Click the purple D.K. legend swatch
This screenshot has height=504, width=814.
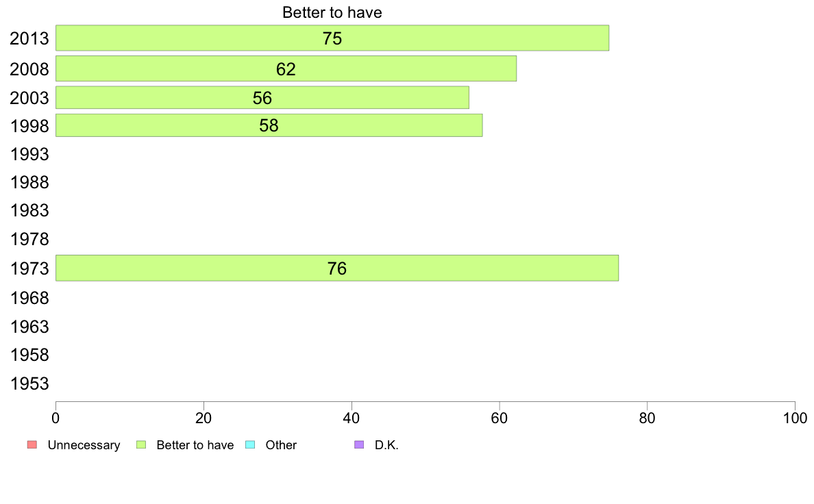coord(359,445)
